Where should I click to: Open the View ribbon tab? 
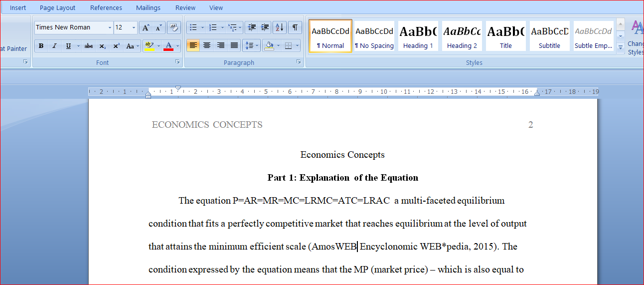coord(216,7)
